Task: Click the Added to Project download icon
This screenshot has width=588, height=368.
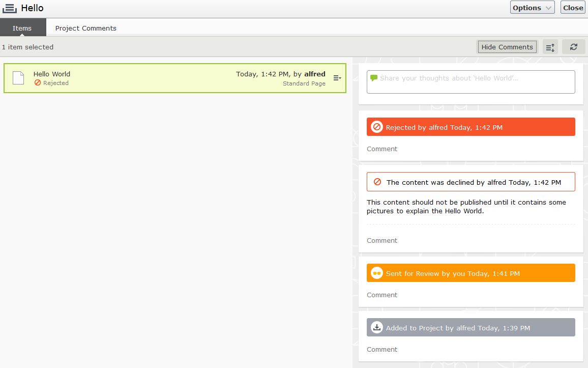Action: click(376, 328)
